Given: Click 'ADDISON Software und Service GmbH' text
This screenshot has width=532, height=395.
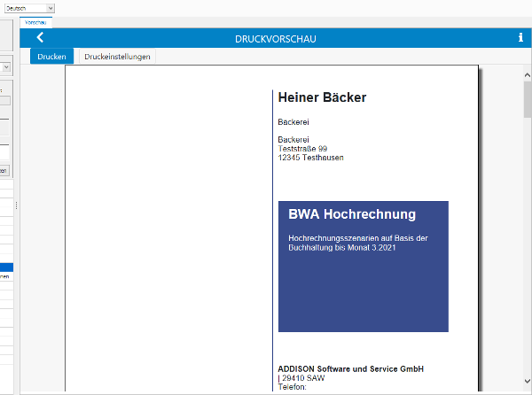Looking at the screenshot, I should (x=351, y=369).
